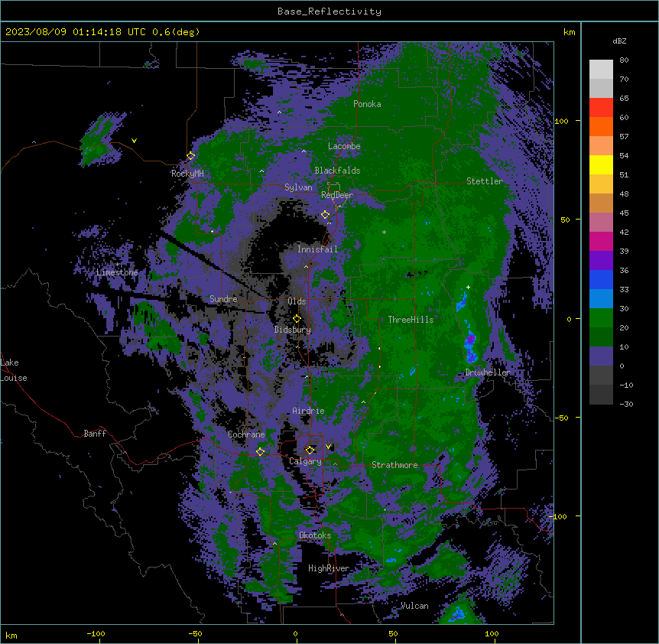
Task: Click the white plus marker north of Drumheller storm
Action: (468, 287)
